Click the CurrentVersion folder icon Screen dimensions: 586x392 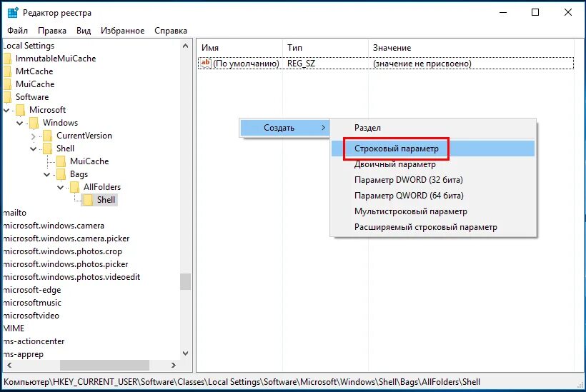point(47,136)
